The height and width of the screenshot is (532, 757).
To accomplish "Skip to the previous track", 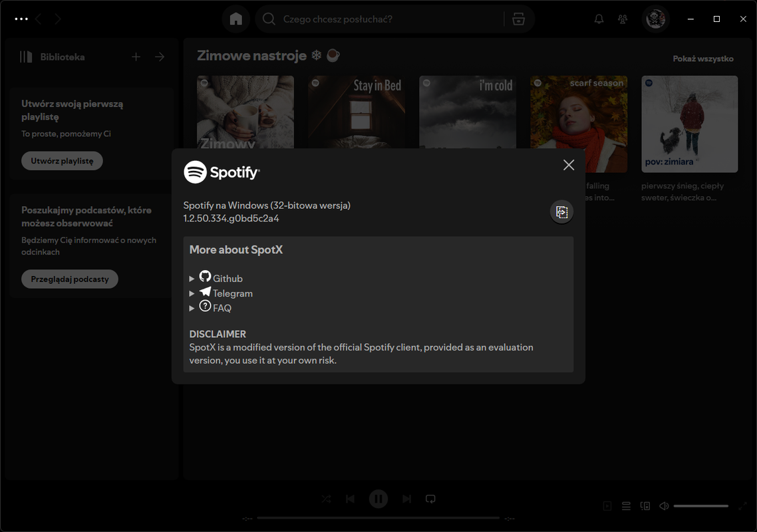I will pos(350,499).
